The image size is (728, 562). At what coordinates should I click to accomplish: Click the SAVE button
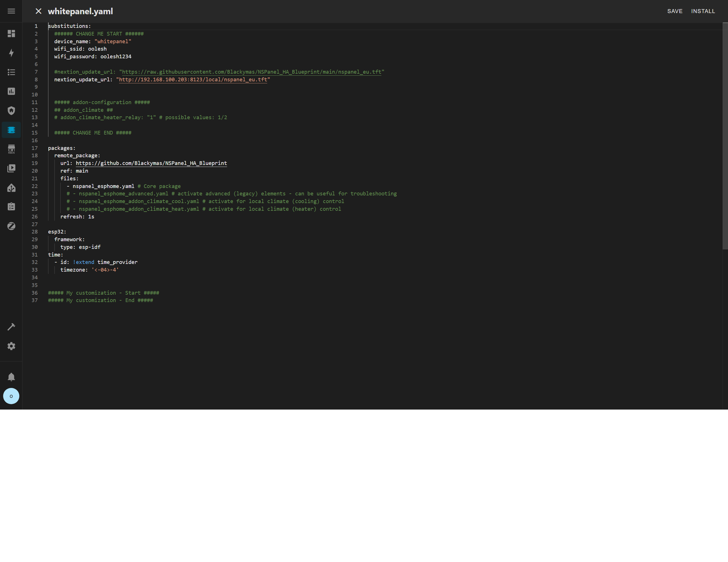click(x=675, y=11)
